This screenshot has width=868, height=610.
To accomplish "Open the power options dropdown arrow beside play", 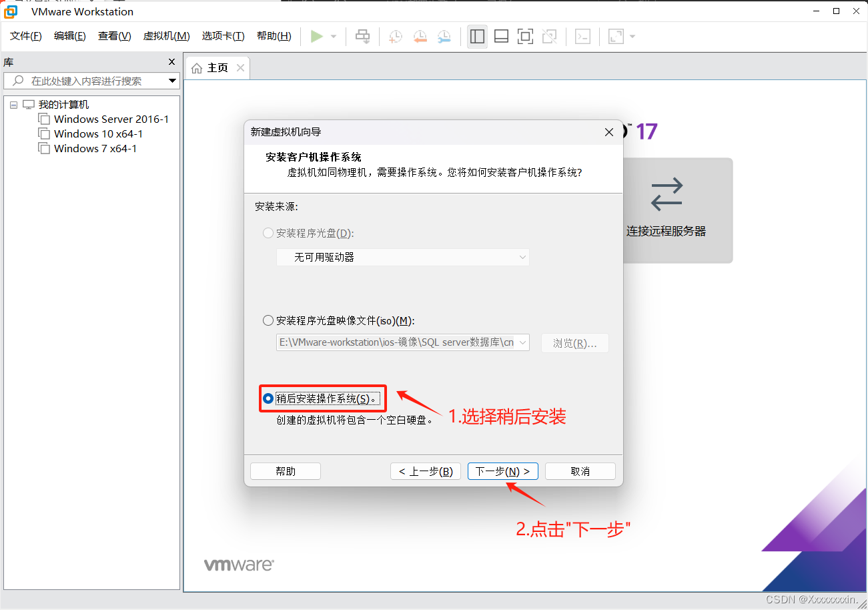I will tap(334, 36).
